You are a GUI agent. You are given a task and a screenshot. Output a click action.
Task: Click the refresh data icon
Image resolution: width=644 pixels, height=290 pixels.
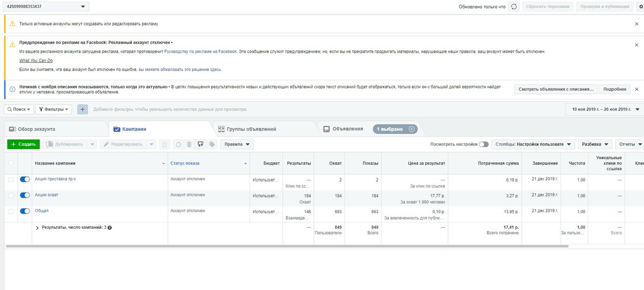tap(514, 6)
